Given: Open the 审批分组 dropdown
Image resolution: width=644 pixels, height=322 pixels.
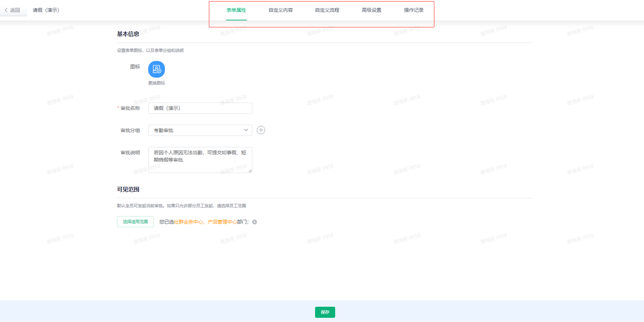Looking at the screenshot, I should click(200, 130).
